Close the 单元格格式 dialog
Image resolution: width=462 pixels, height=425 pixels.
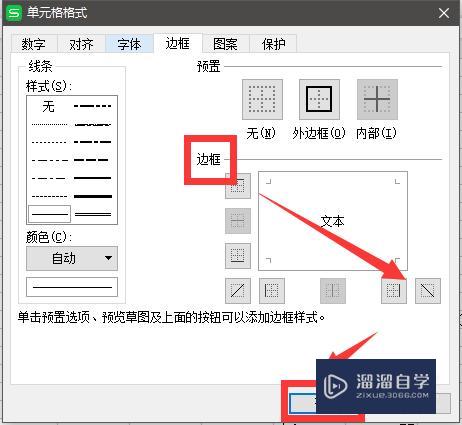[444, 13]
